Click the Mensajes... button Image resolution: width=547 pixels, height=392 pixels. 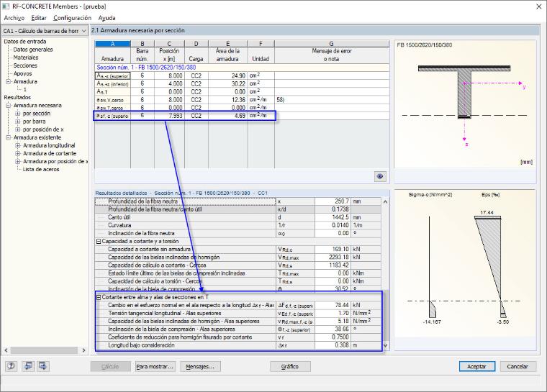200,367
